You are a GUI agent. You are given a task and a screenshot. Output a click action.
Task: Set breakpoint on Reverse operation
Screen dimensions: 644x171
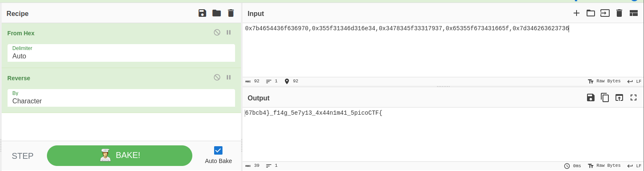click(x=229, y=77)
